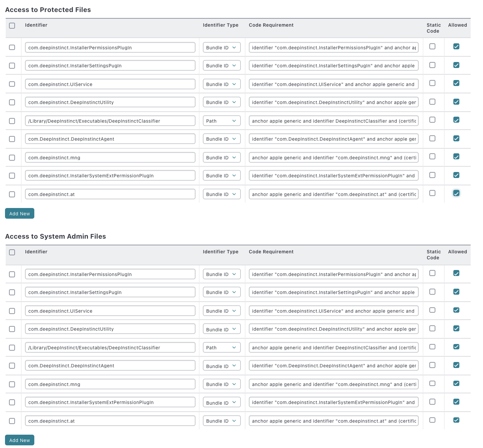Check Static Code for DeepInstinctAgent in Protected Files
Viewport: 483px width, 448px height.
(x=432, y=138)
